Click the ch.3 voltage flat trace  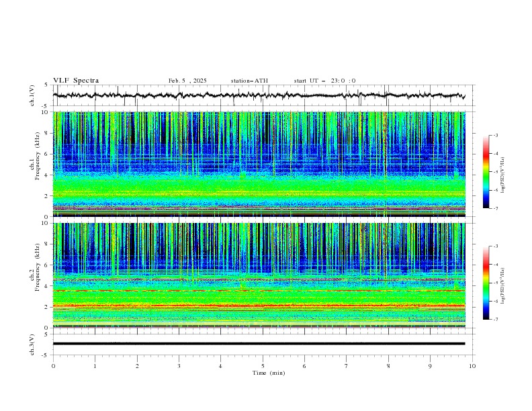click(259, 344)
